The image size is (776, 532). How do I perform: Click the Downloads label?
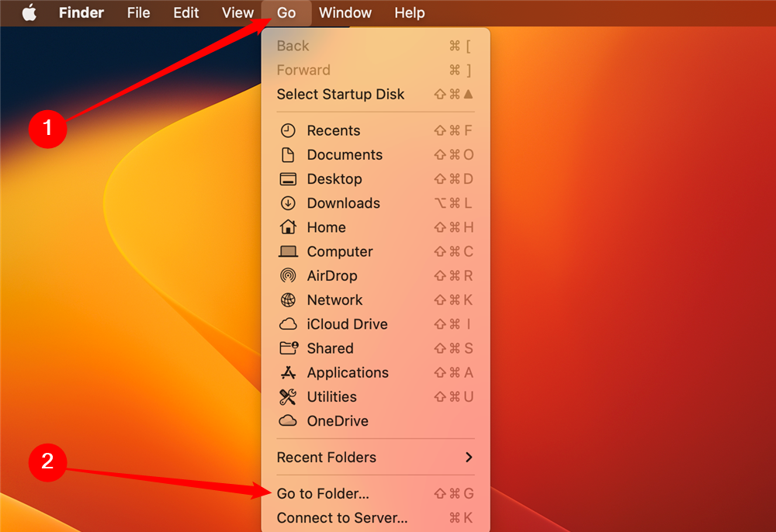pos(344,203)
